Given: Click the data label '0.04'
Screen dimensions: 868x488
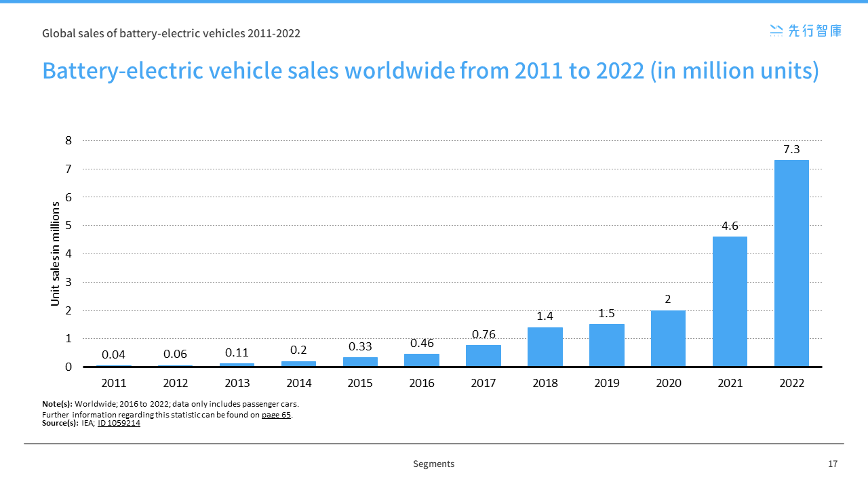Looking at the screenshot, I should (x=113, y=354).
